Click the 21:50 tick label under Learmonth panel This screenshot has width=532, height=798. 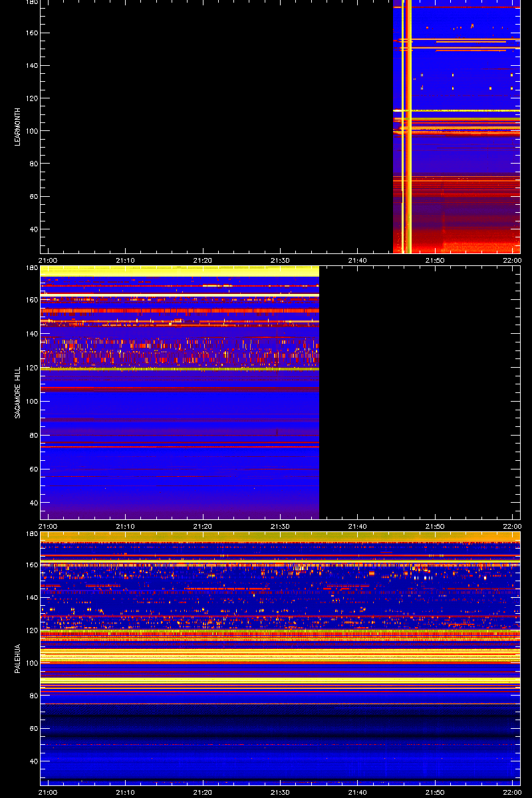tap(435, 261)
